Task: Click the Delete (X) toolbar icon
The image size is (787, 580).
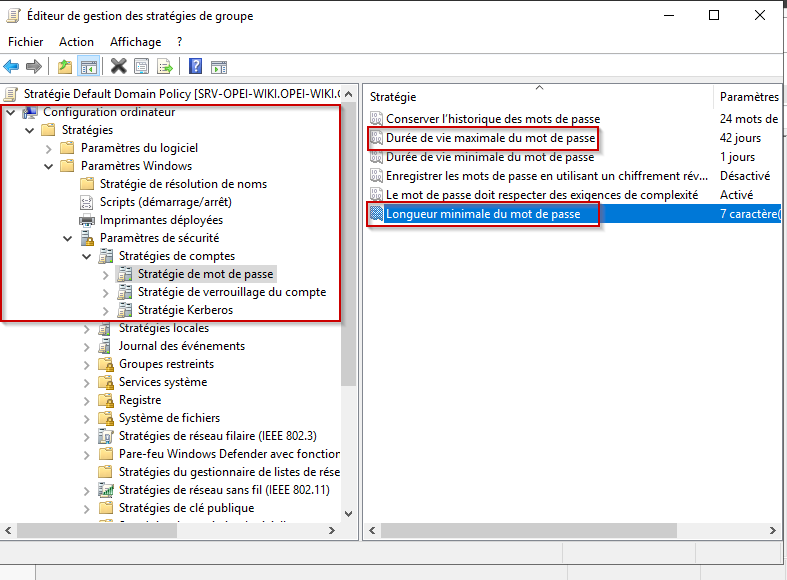Action: coord(118,66)
